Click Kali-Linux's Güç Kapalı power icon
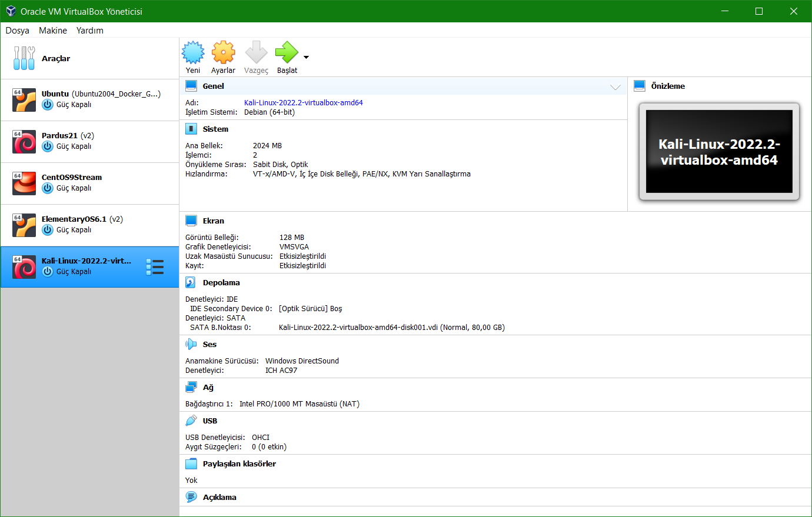812x517 pixels. (x=48, y=272)
